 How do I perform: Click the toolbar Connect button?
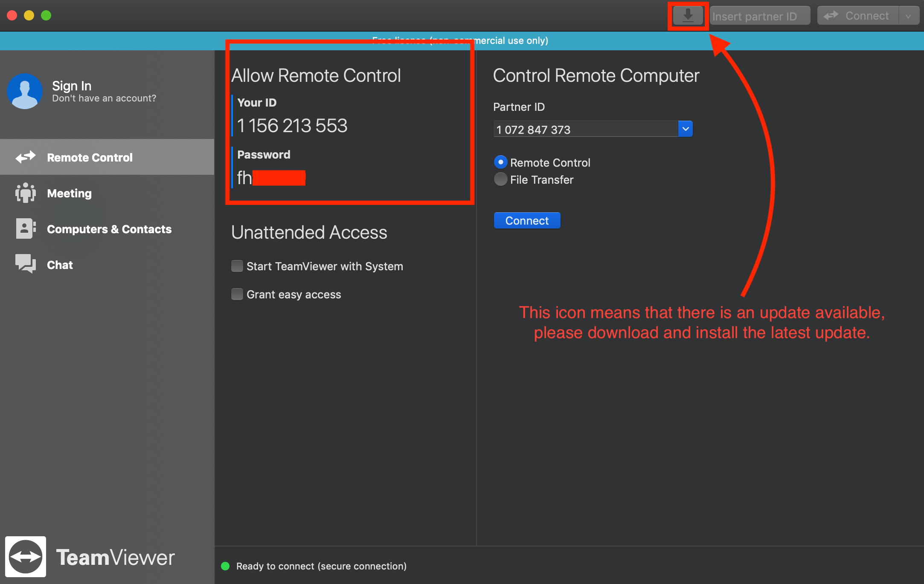pyautogui.click(x=858, y=16)
